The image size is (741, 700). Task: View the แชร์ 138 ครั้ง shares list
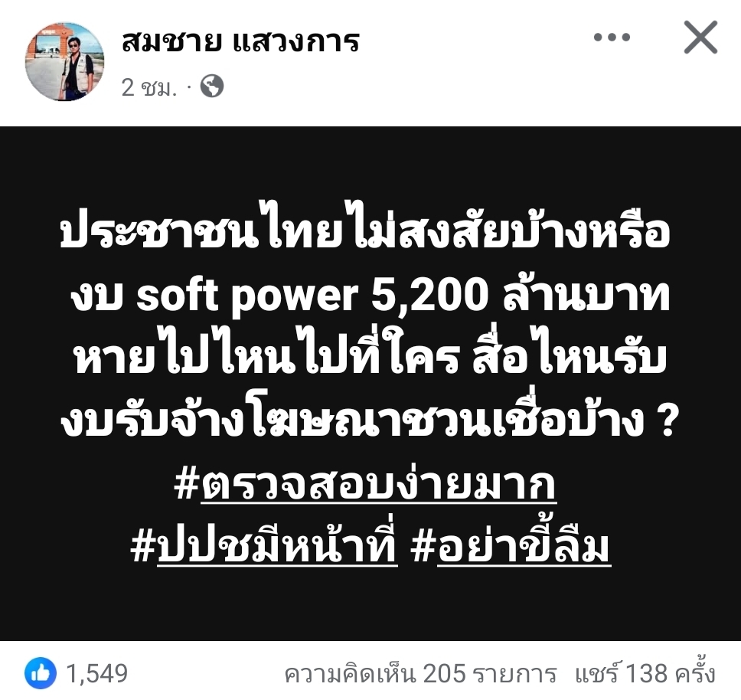point(645,673)
